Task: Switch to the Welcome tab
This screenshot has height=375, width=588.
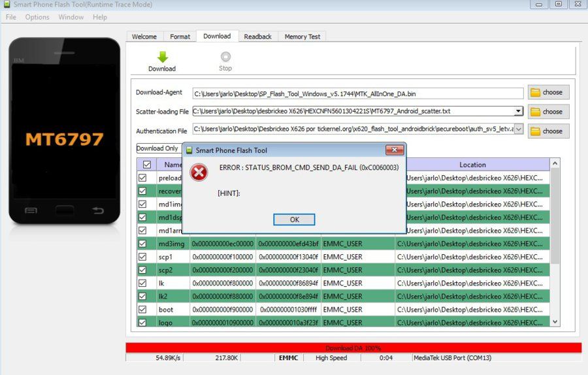Action: pyautogui.click(x=144, y=37)
